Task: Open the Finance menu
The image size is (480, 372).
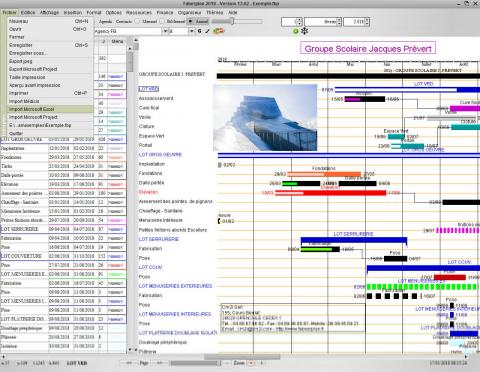Action: [165, 12]
